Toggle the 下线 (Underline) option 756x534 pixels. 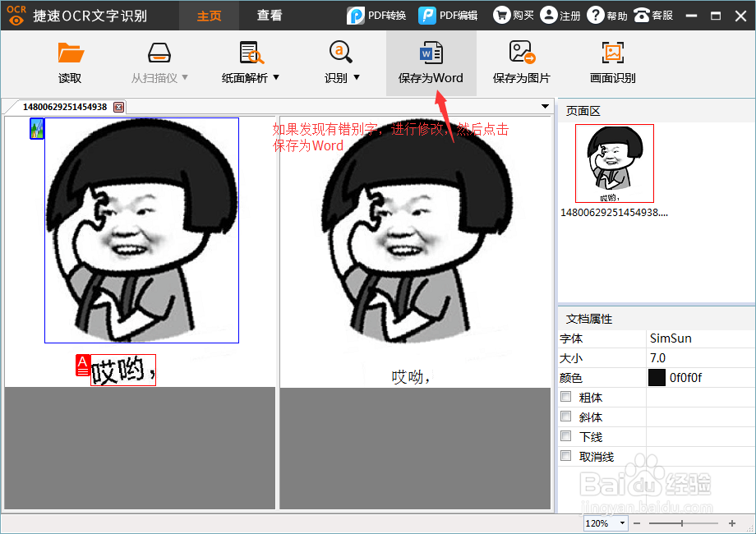(x=565, y=436)
